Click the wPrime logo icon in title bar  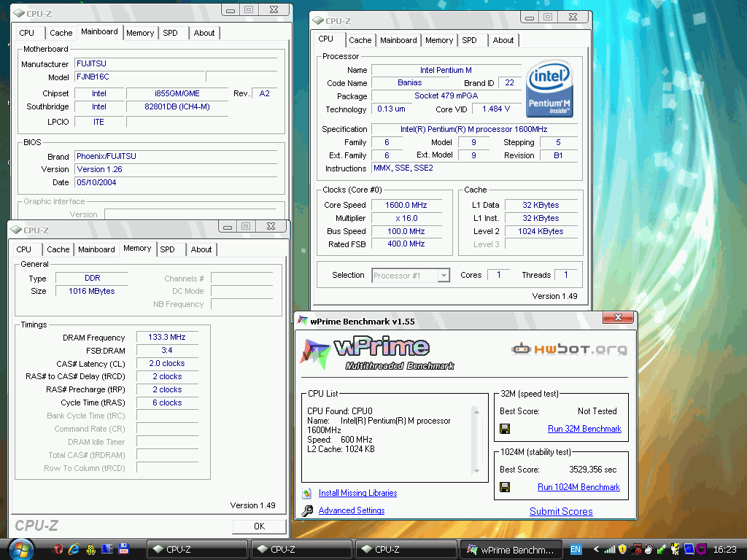click(302, 321)
